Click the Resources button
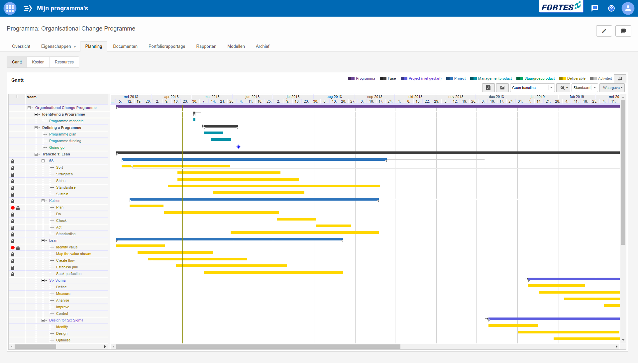This screenshot has width=638, height=364. pyautogui.click(x=64, y=62)
